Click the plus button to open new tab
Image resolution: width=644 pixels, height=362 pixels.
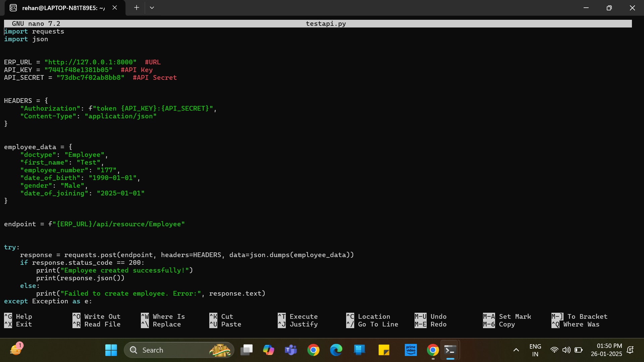136,7
